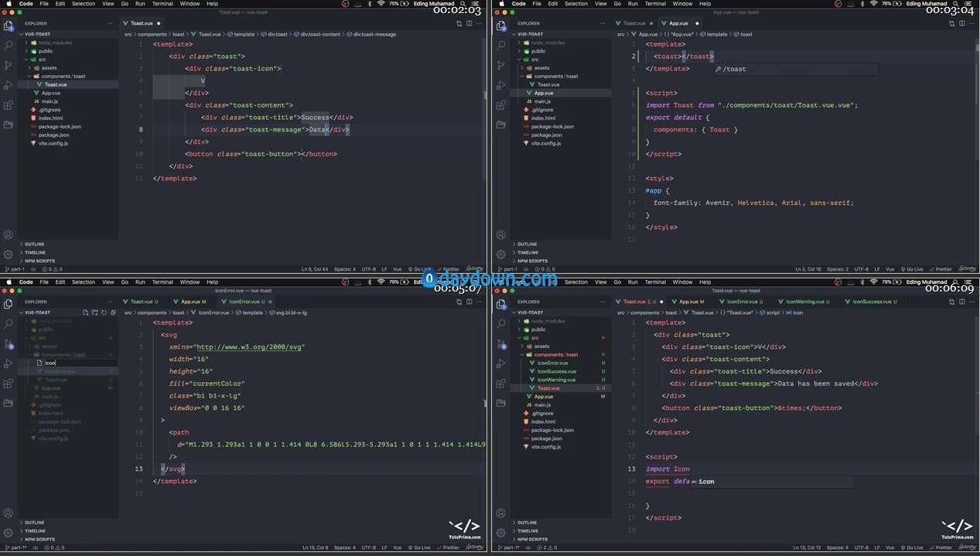
Task: Open Manage gear in the 00:03:04 frame
Action: (501, 254)
